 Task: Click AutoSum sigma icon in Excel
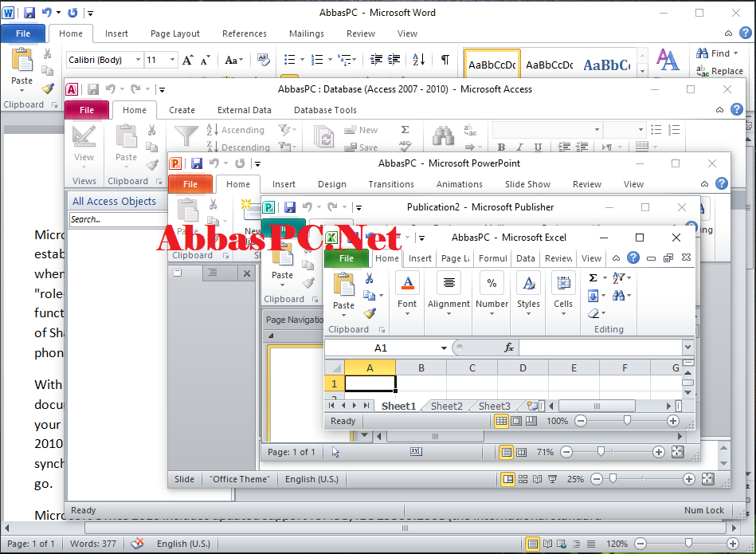click(593, 277)
